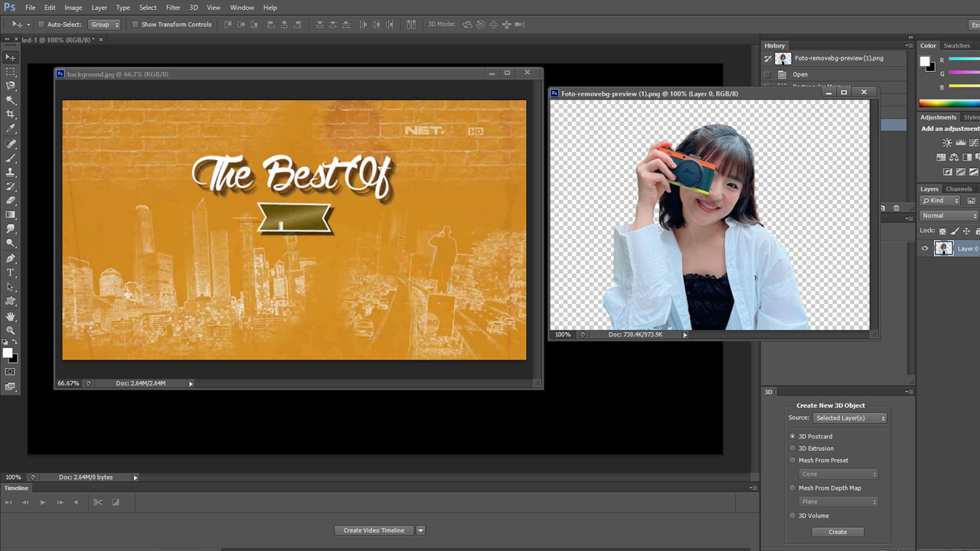
Task: Adjust the R color slider
Action: [964, 60]
